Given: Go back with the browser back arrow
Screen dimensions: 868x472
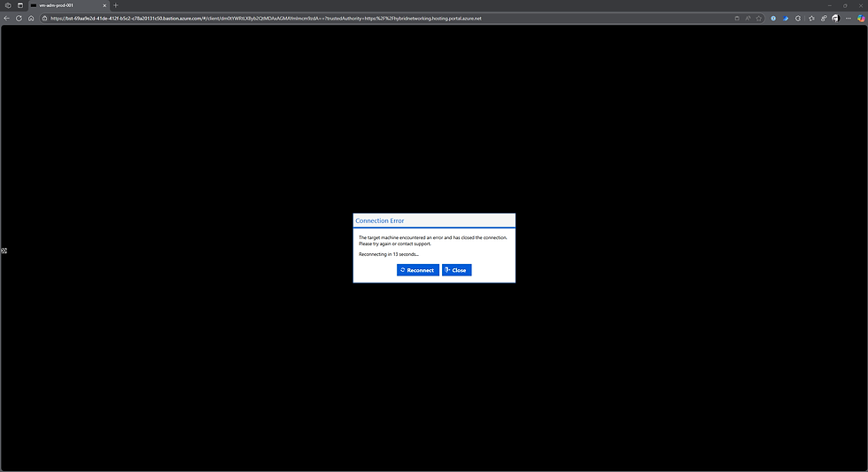Looking at the screenshot, I should click(7, 19).
